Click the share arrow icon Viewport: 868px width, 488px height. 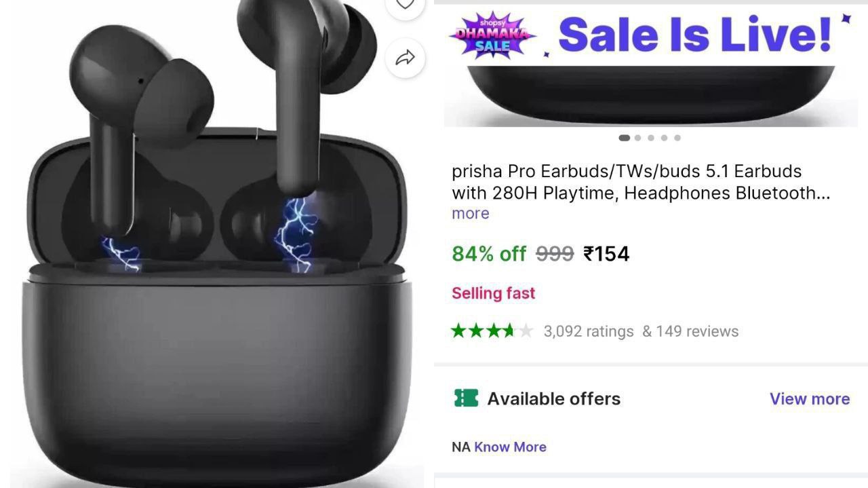click(405, 58)
